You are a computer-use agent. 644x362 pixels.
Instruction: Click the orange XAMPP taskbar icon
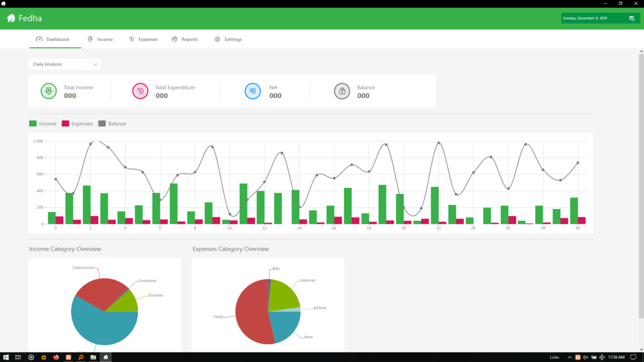pyautogui.click(x=69, y=357)
